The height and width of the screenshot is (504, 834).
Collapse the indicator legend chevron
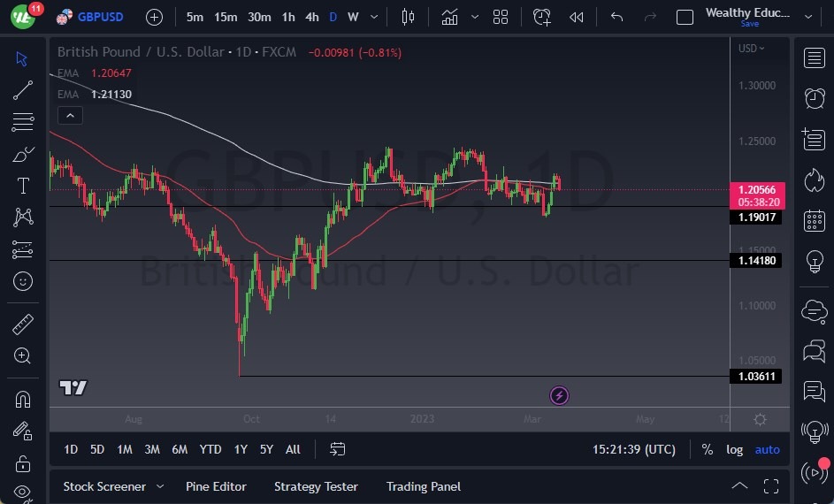coord(70,115)
